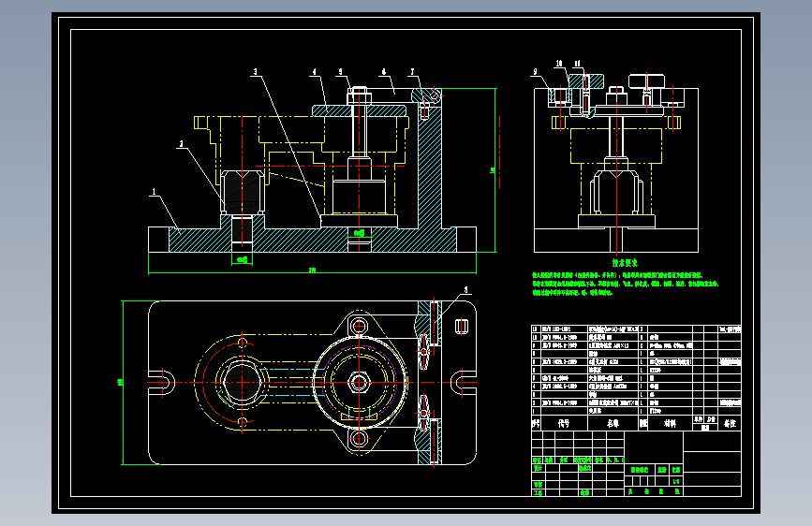812x526 pixels.
Task: Click the hatched clamp plate under balloon 4
Action: click(x=359, y=110)
